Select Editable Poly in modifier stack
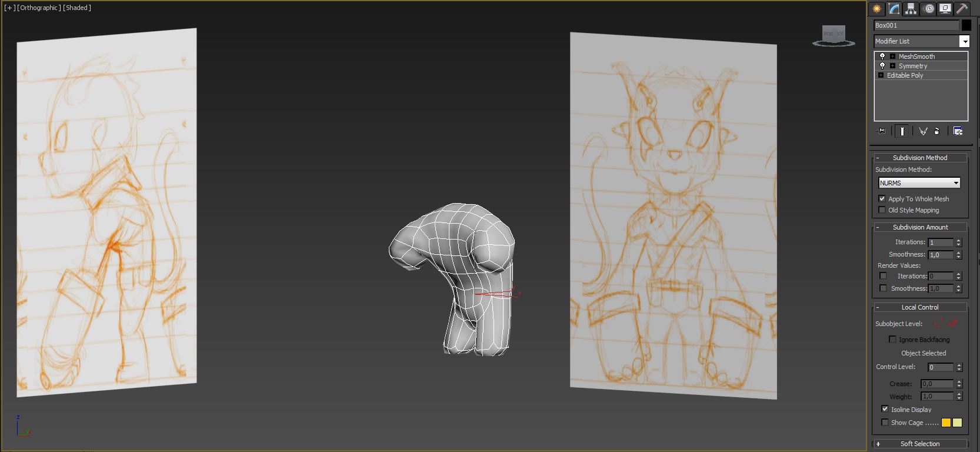Image resolution: width=980 pixels, height=452 pixels. point(905,75)
